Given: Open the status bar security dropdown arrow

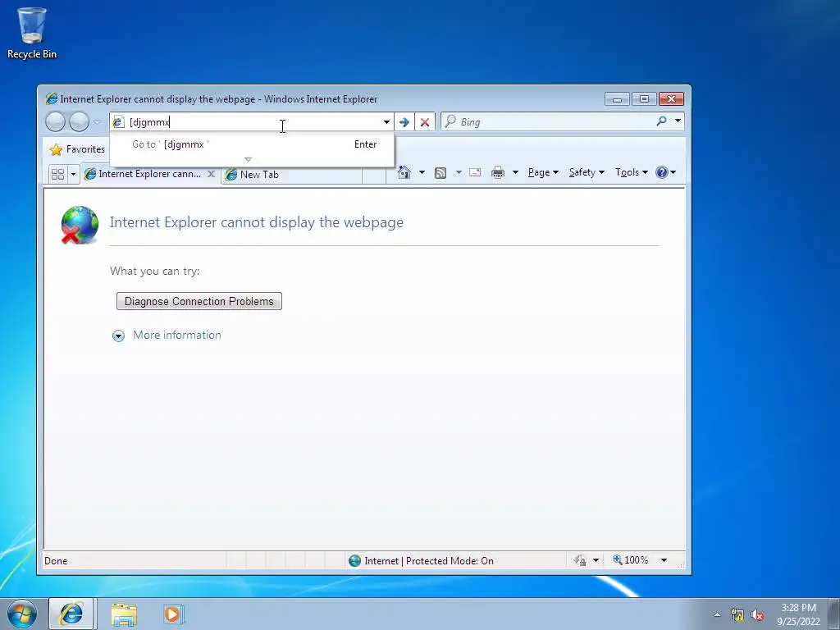Looking at the screenshot, I should [596, 560].
